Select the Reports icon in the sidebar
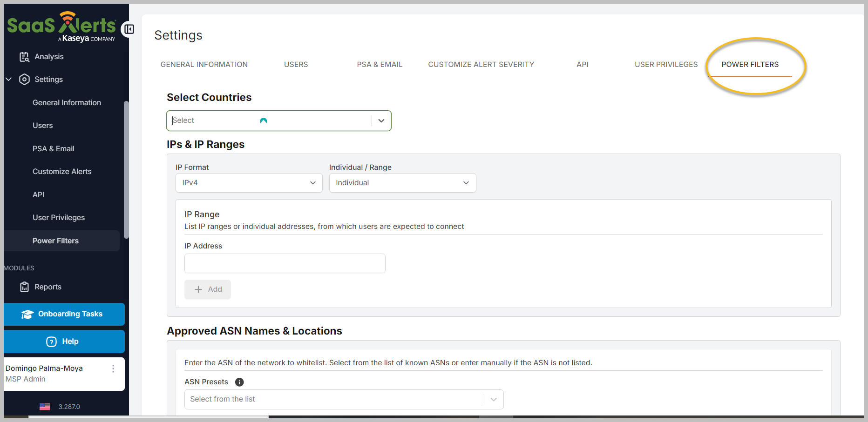The height and width of the screenshot is (422, 868). [24, 287]
